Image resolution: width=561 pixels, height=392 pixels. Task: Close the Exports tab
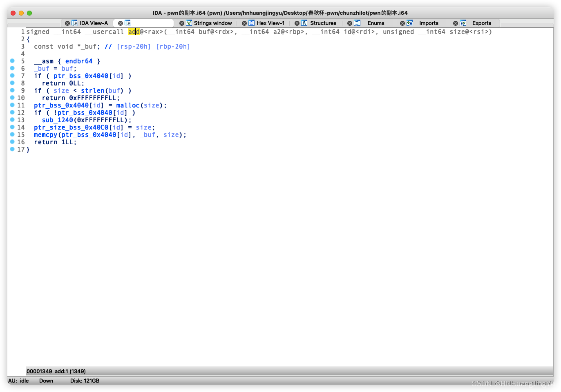coord(456,23)
